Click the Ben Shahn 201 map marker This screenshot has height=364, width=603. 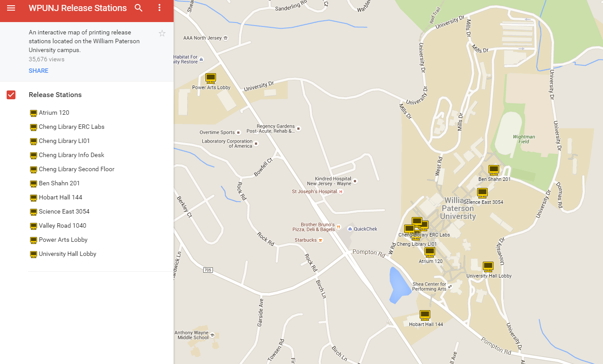[493, 170]
